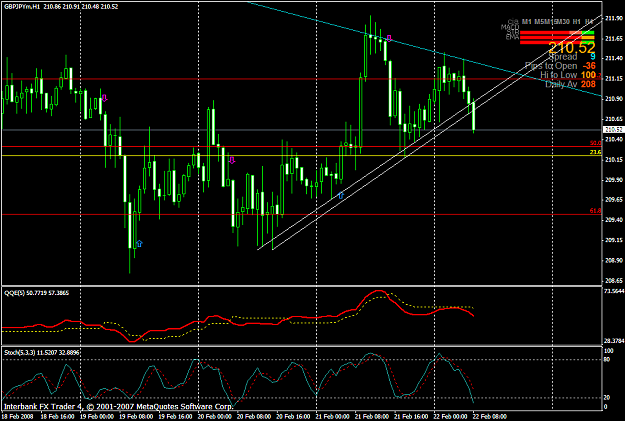Click the EMA row label in dashboard

click(x=512, y=37)
